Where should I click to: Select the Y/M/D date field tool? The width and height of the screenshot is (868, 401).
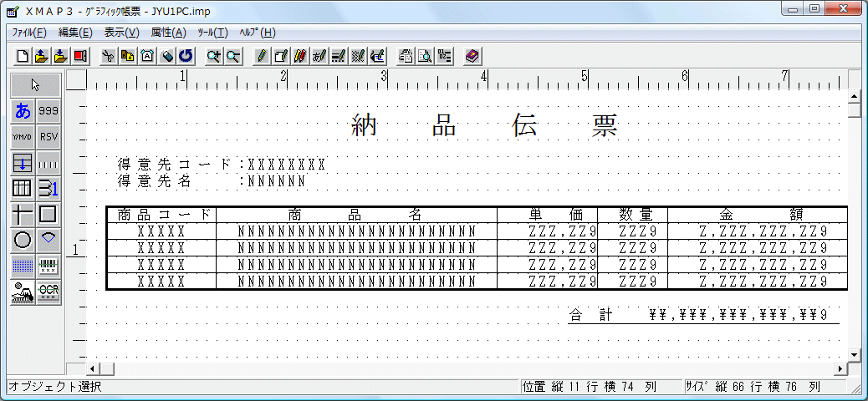(23, 137)
